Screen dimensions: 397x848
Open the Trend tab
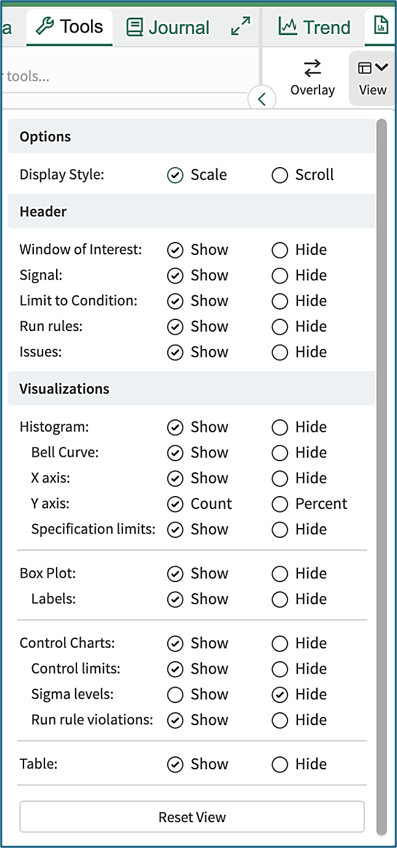(314, 26)
